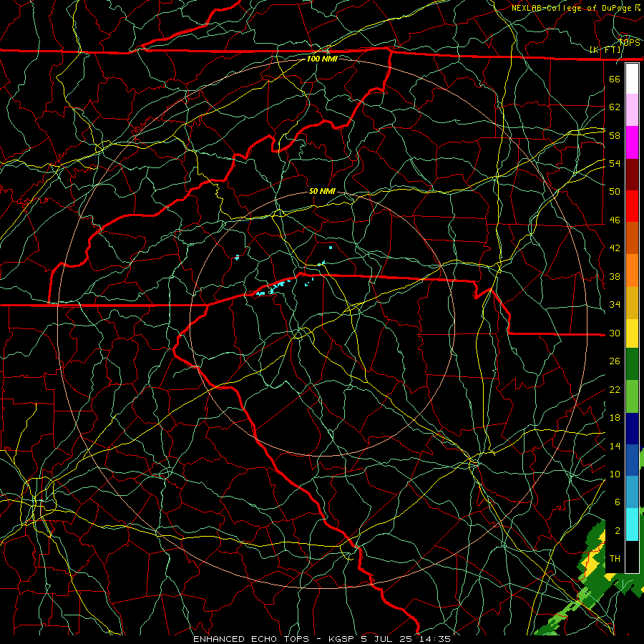Screen dimensions: 644x644
Task: Select the "54" legend value
Action: pyautogui.click(x=615, y=163)
